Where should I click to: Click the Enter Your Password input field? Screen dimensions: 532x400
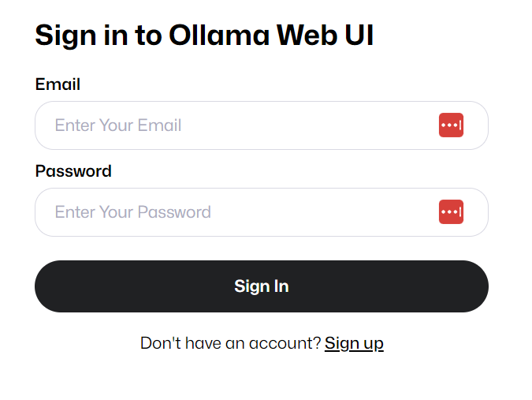(236, 212)
